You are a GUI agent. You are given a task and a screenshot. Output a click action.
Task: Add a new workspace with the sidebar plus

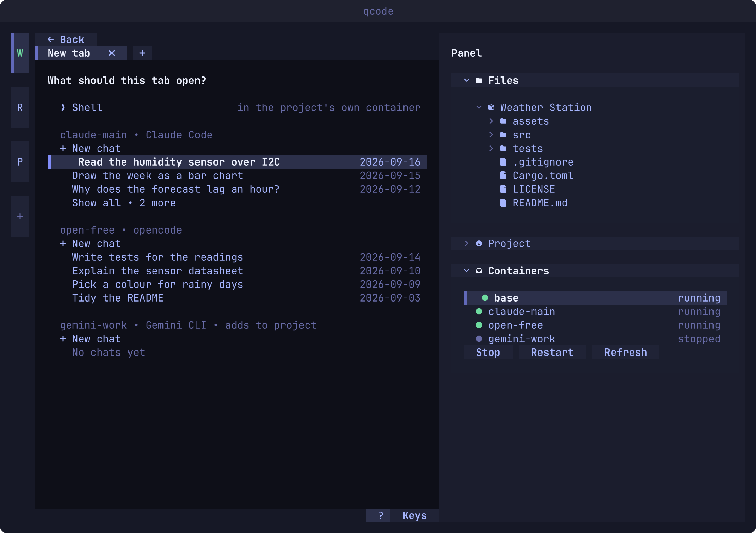coord(20,216)
